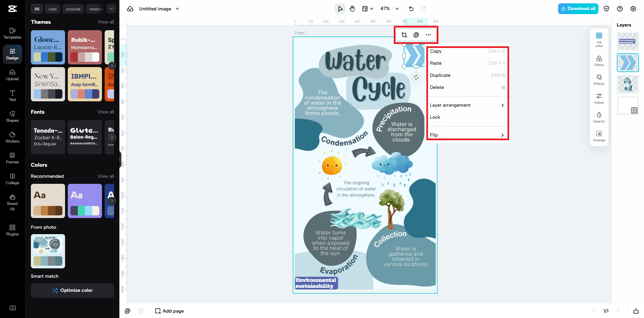Open the Arrange tool
Image resolution: width=644 pixels, height=318 pixels.
click(599, 136)
